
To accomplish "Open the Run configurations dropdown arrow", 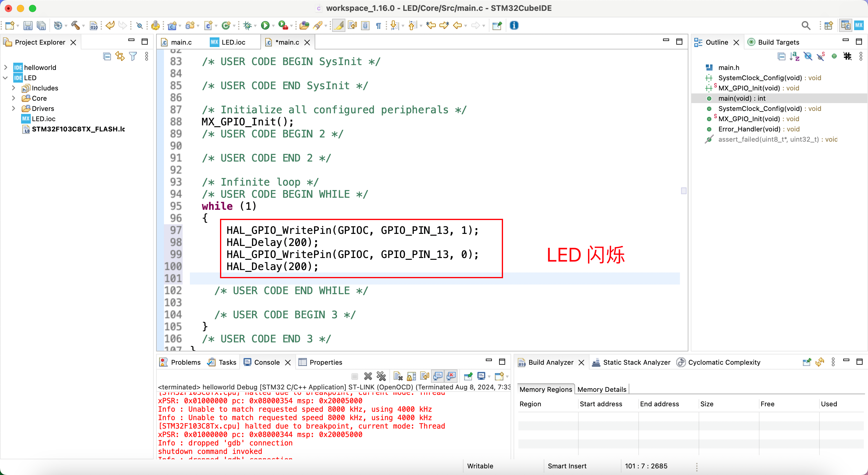I will tap(273, 26).
